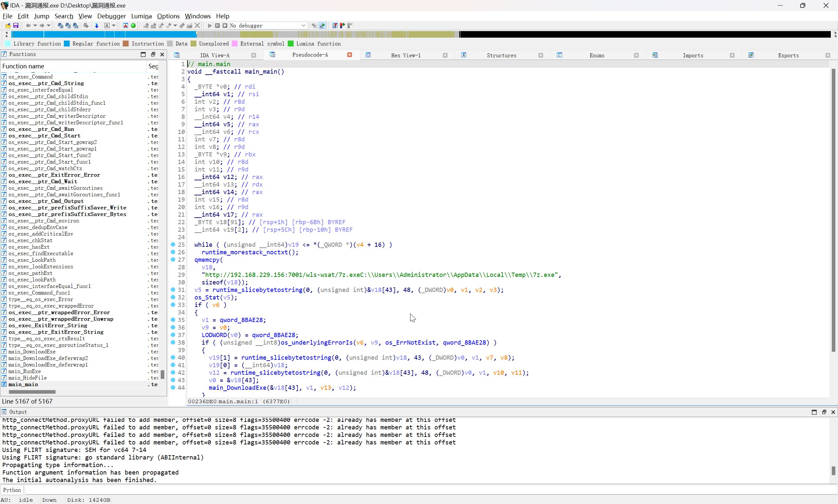
Task: Click the External symbol pink legend swatch
Action: (x=235, y=44)
